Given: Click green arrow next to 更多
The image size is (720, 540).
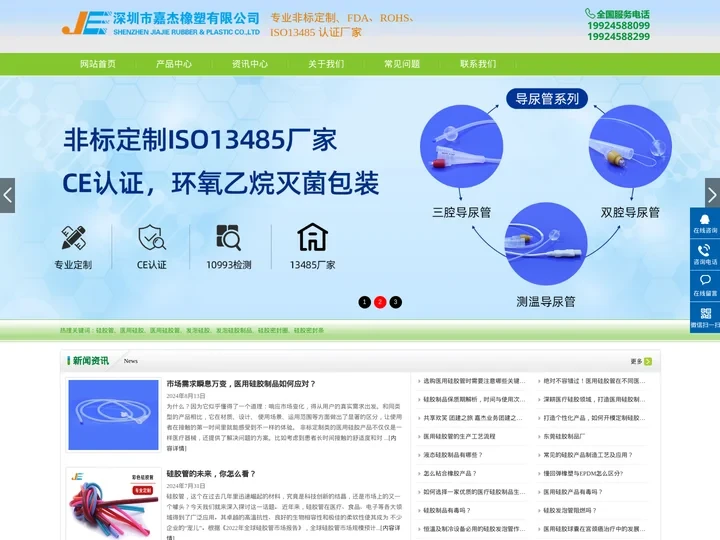Looking at the screenshot, I should pyautogui.click(x=648, y=361).
